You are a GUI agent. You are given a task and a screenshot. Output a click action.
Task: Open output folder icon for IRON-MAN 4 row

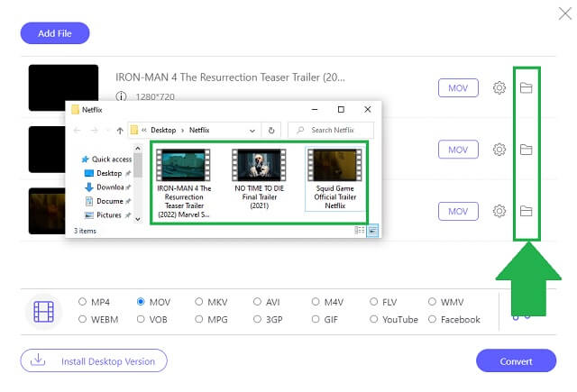(526, 88)
